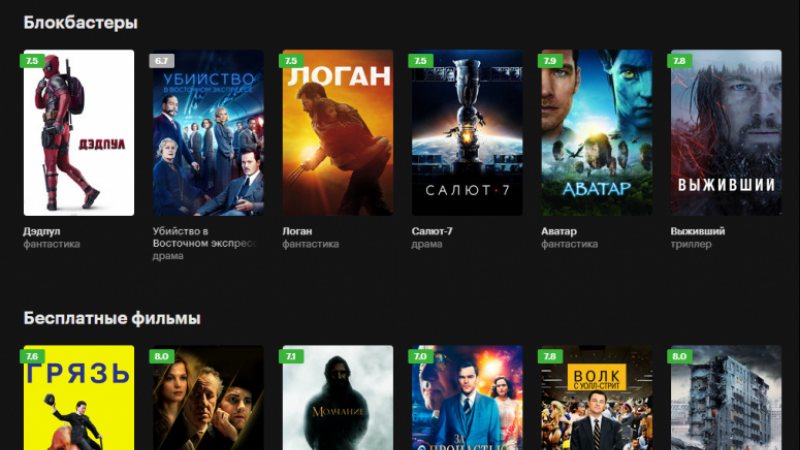Click the gray 6.7 rating badge
This screenshot has height=450, width=800.
162,61
